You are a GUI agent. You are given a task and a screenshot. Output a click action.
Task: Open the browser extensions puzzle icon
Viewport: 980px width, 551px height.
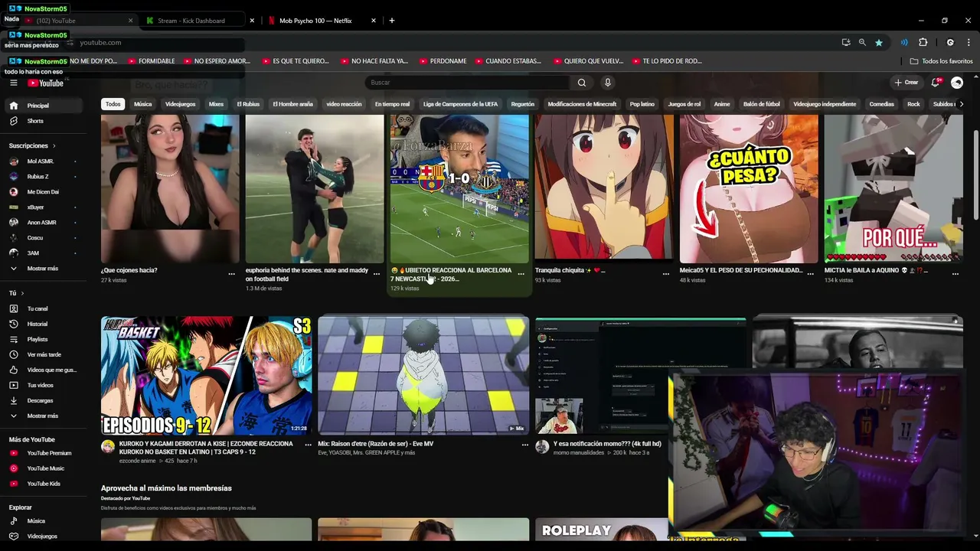[923, 43]
